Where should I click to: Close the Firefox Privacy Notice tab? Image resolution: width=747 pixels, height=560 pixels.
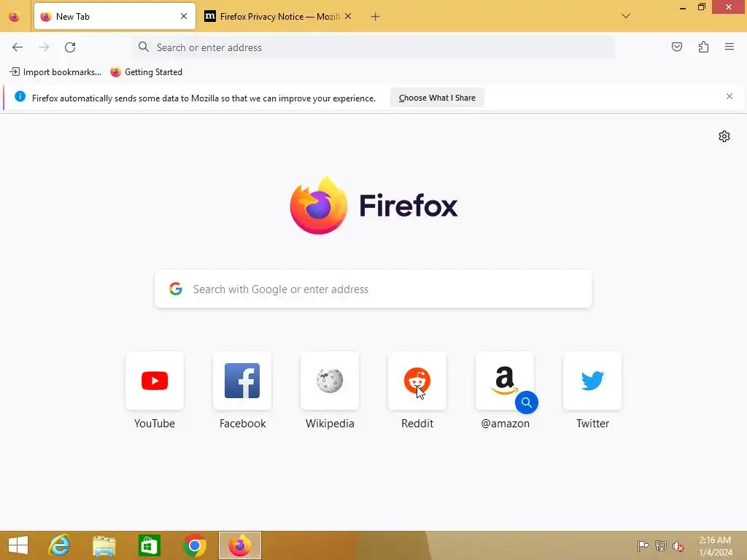(348, 16)
